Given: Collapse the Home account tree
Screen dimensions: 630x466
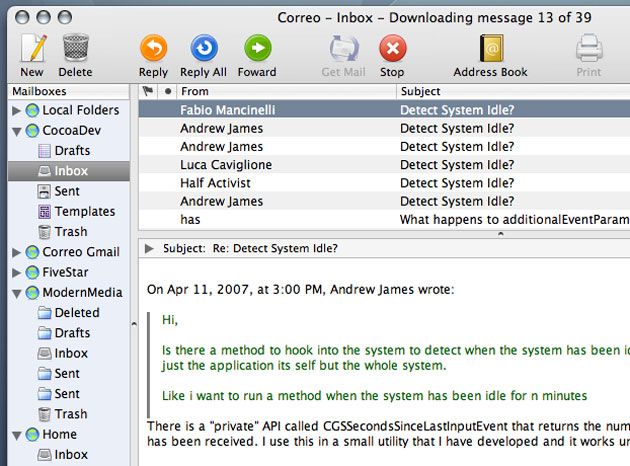Looking at the screenshot, I should tap(16, 435).
